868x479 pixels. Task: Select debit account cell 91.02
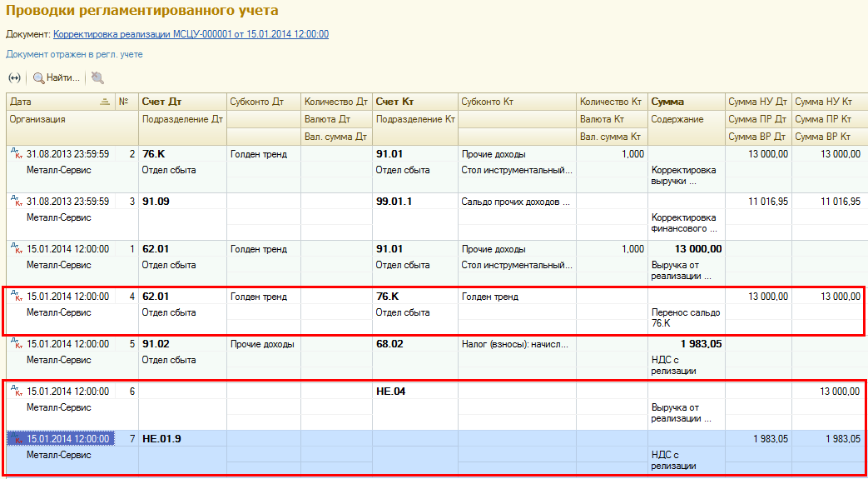click(x=183, y=344)
